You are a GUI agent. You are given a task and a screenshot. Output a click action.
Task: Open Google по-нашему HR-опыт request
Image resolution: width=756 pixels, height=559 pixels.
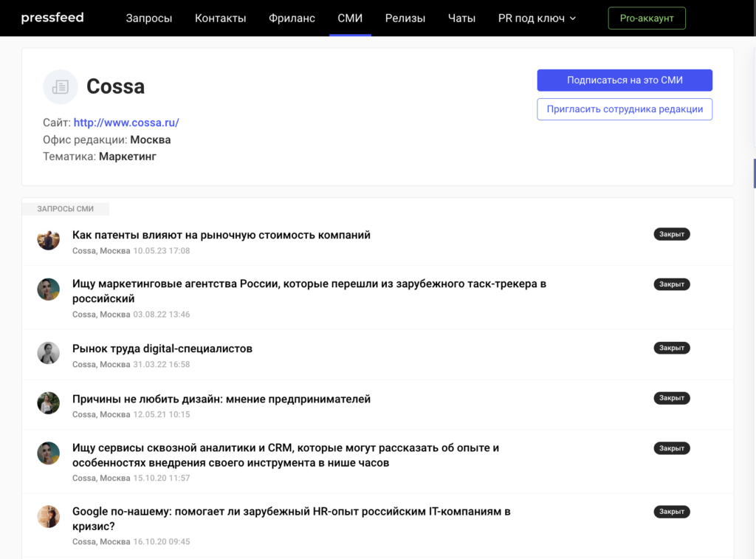click(x=291, y=518)
